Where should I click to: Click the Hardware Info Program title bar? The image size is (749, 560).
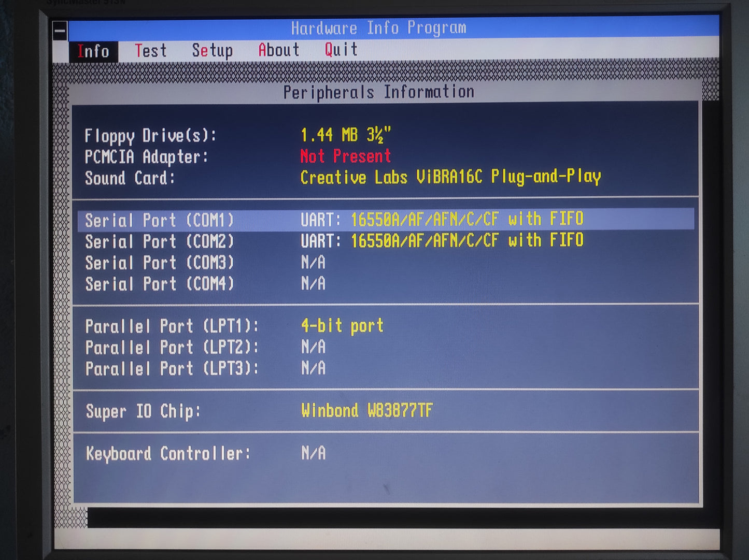pos(378,28)
